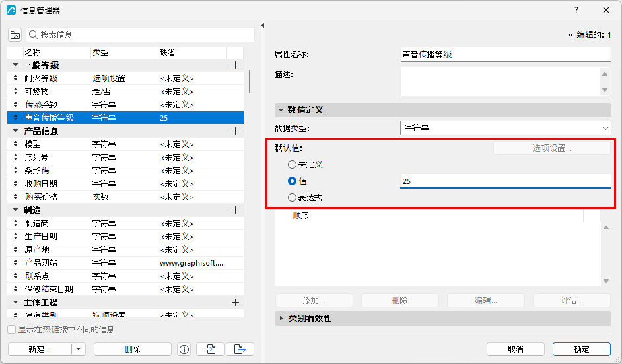This screenshot has width=622, height=364.
Task: Click the 类型 column header
Action: tap(125, 52)
